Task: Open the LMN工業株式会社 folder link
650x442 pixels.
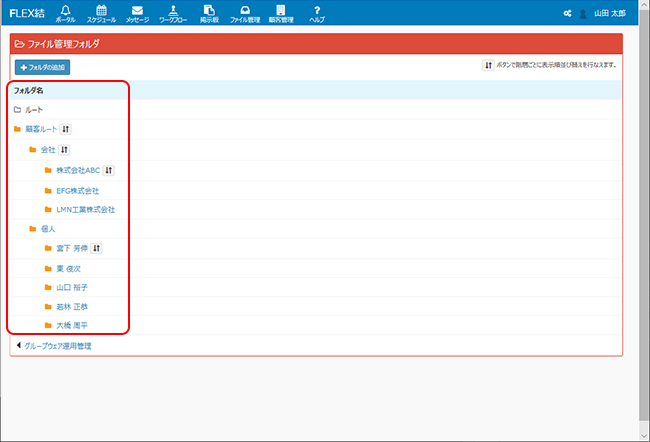Action: click(x=86, y=210)
